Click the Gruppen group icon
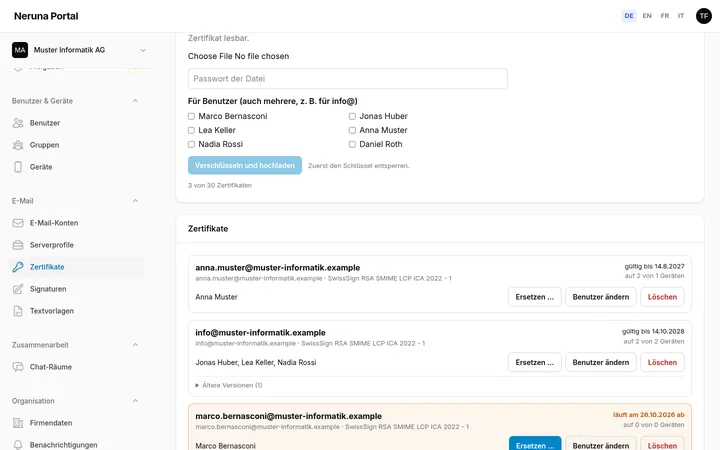This screenshot has height=450, width=720. pyautogui.click(x=18, y=145)
